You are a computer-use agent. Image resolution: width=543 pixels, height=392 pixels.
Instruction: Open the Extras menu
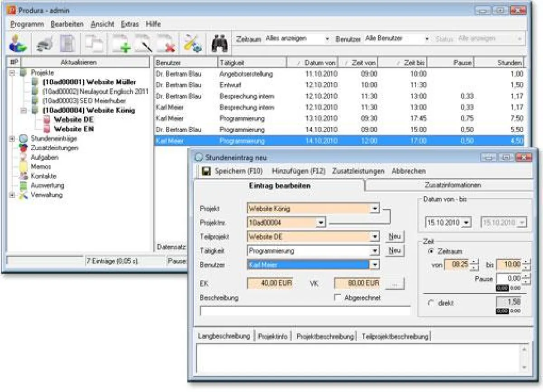(130, 24)
